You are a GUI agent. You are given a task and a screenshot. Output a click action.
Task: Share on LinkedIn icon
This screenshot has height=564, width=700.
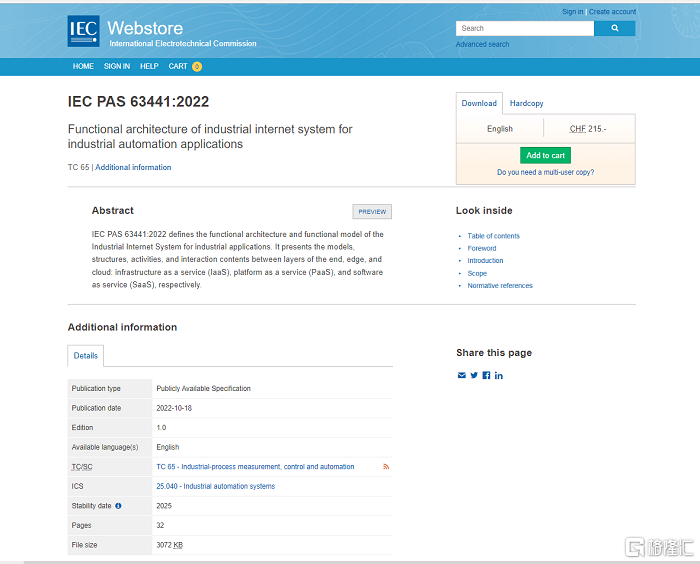click(x=499, y=376)
